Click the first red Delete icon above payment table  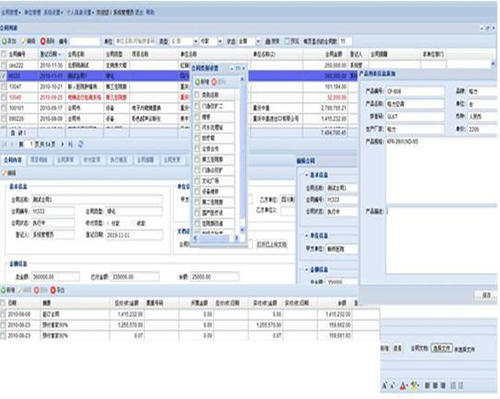pos(37,290)
